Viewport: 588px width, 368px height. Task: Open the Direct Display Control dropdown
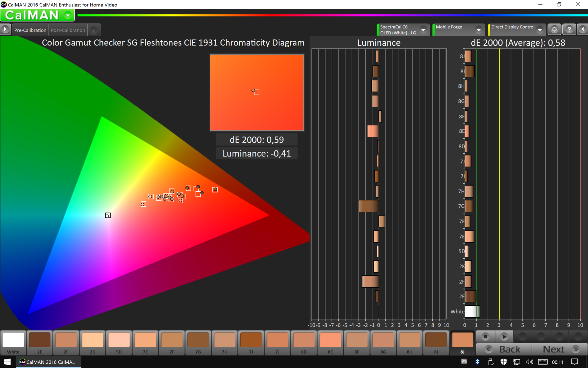[540, 30]
